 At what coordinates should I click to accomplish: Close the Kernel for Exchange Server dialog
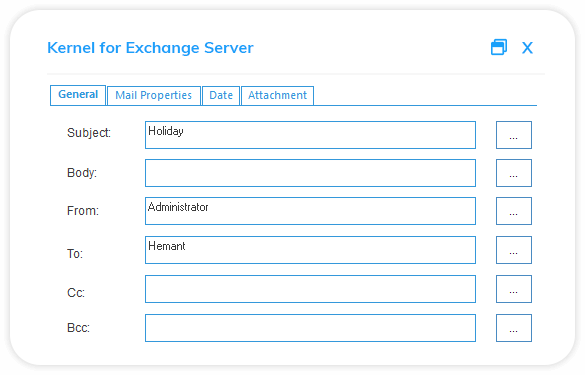coord(527,48)
